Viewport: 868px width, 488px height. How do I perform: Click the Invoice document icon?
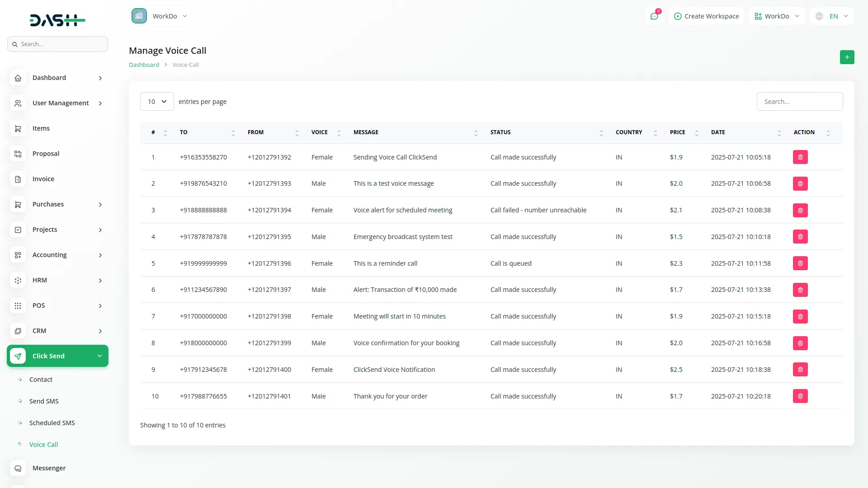pyautogui.click(x=18, y=179)
